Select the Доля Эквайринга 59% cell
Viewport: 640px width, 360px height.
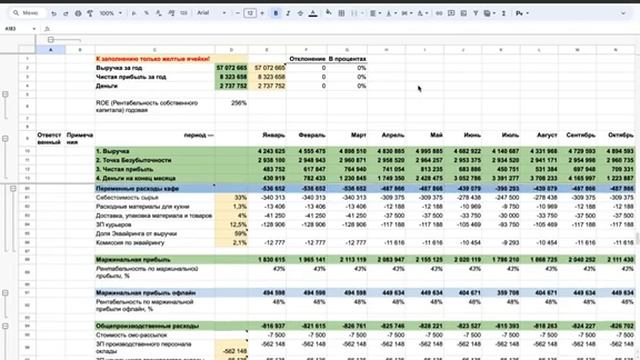coord(231,233)
